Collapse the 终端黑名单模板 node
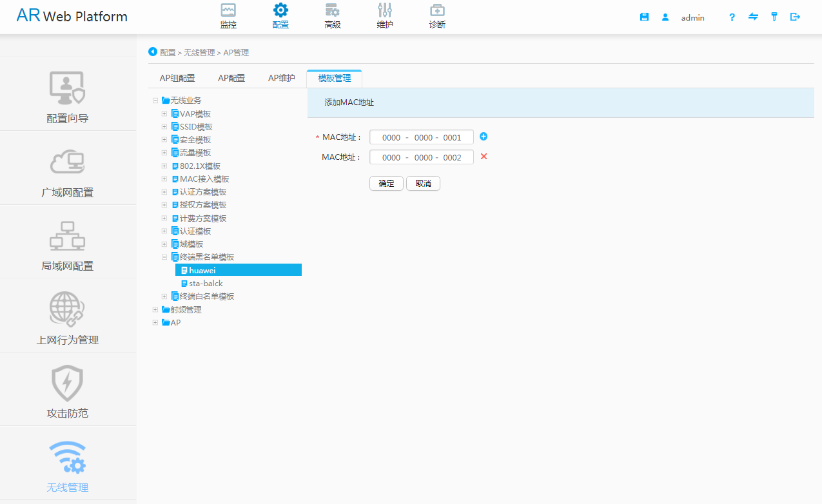 164,257
